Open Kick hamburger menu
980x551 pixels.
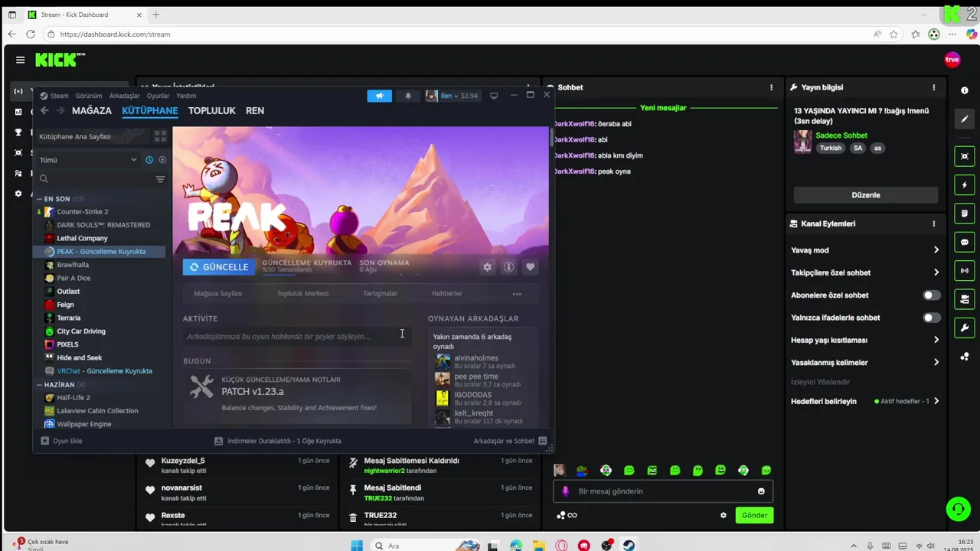[20, 60]
